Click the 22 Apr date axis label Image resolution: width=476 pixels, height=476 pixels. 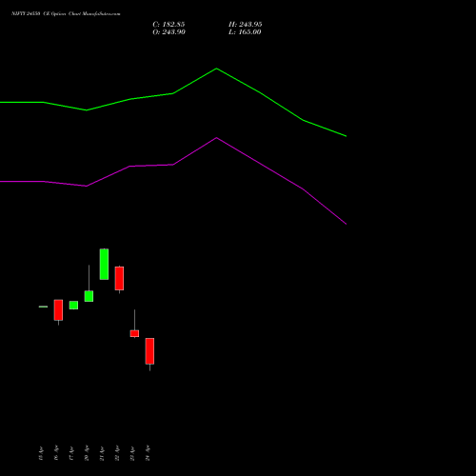point(117,453)
